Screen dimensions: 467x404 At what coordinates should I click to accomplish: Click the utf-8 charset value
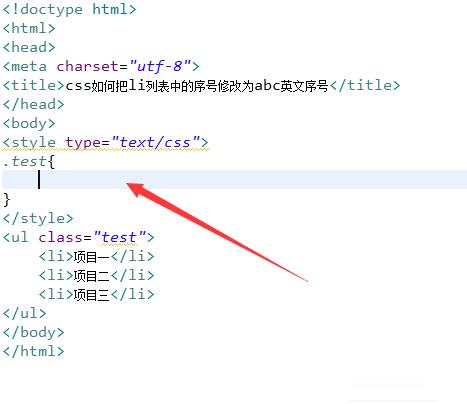[x=160, y=66]
